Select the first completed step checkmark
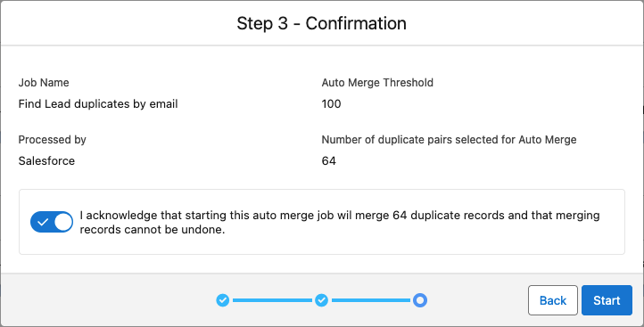644x327 pixels. click(223, 300)
